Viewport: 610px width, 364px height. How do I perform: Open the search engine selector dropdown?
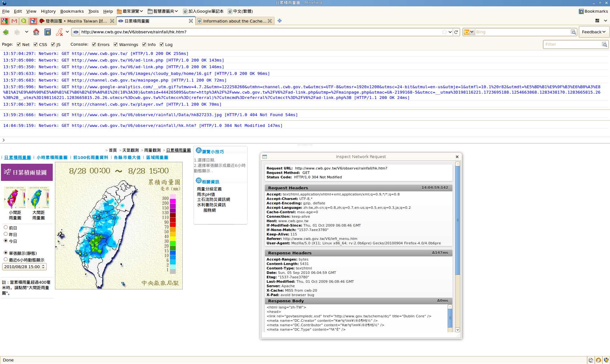pos(469,32)
